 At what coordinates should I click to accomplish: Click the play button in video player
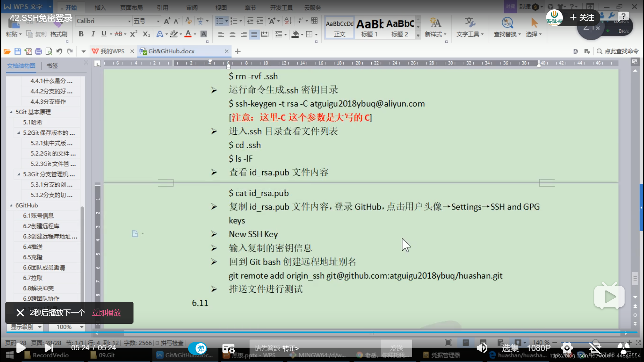21,348
